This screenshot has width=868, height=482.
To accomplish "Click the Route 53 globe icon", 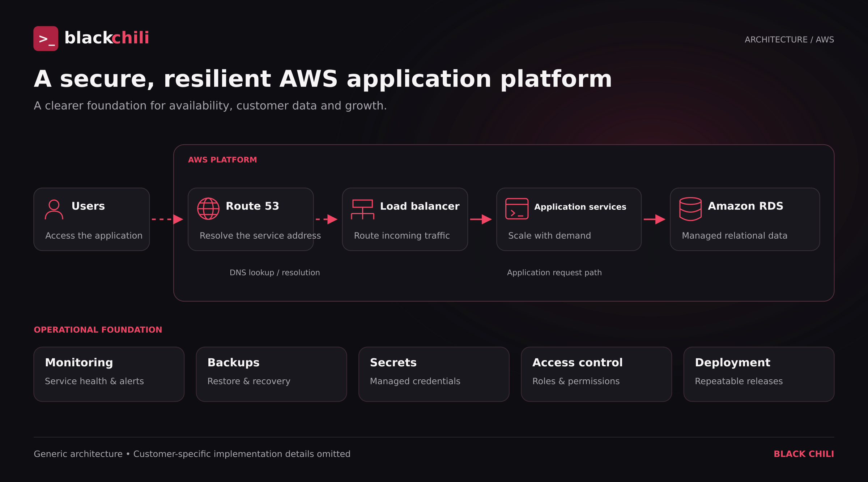I will [208, 209].
